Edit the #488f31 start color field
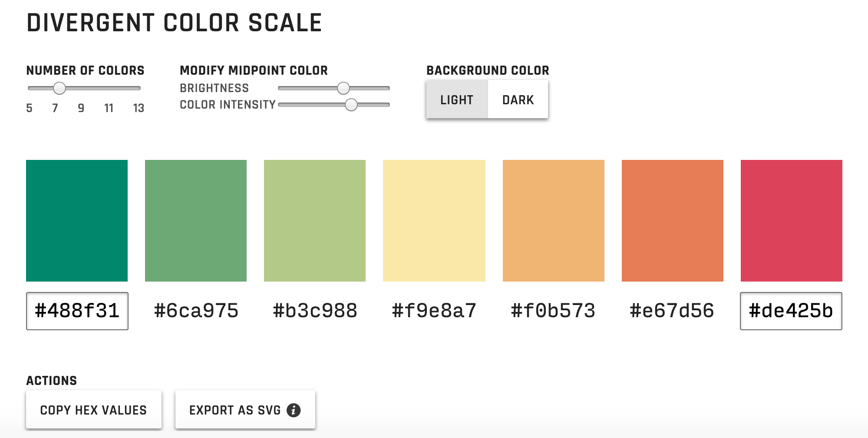The height and width of the screenshot is (438, 868). point(77,311)
